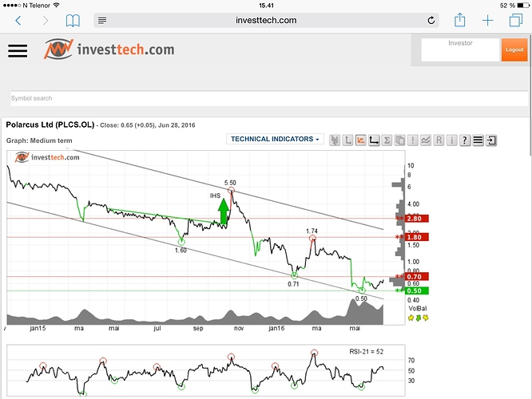
Task: Click the Investtech.com logo link
Action: tap(109, 49)
